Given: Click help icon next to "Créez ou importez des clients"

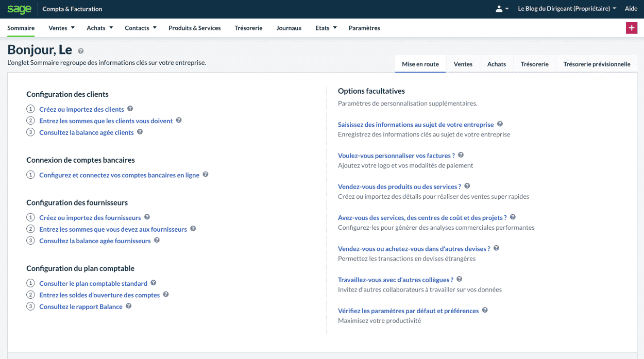Looking at the screenshot, I should pos(130,108).
